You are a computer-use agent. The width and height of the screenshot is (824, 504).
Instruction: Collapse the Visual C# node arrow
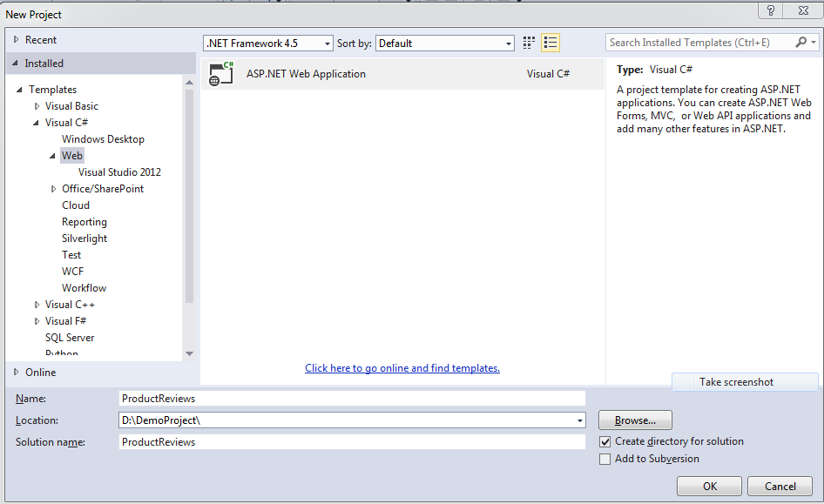click(36, 123)
